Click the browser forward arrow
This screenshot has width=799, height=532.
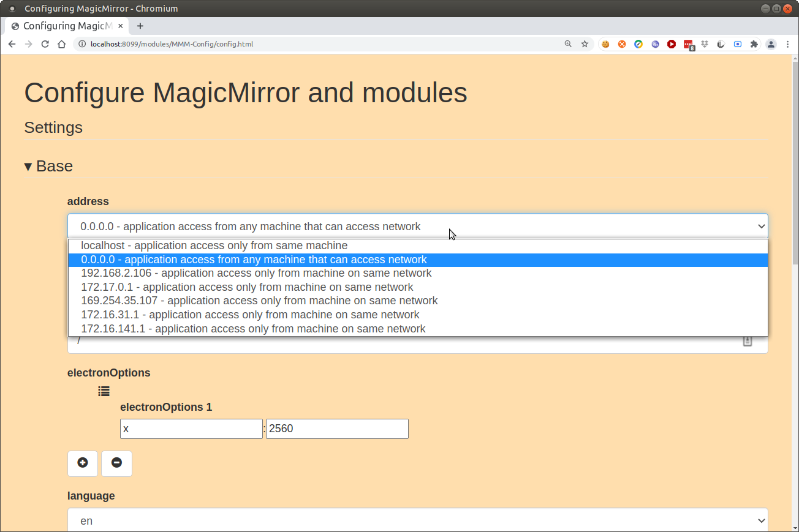[28, 44]
